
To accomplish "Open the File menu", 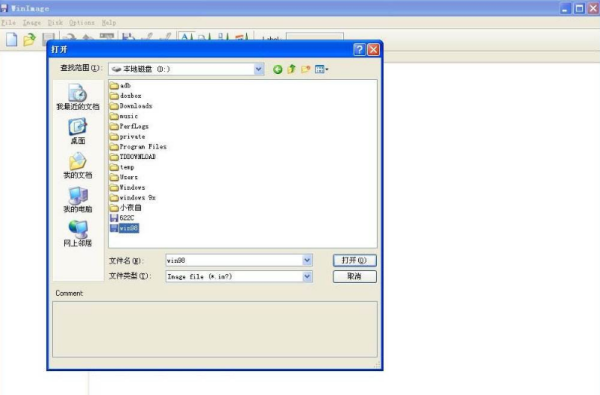I will pos(8,23).
